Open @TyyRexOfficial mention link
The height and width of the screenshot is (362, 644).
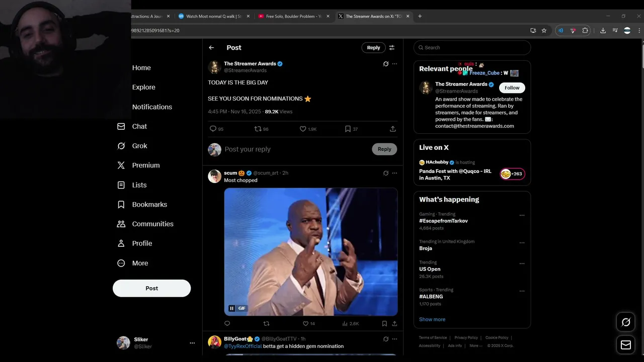(x=243, y=346)
